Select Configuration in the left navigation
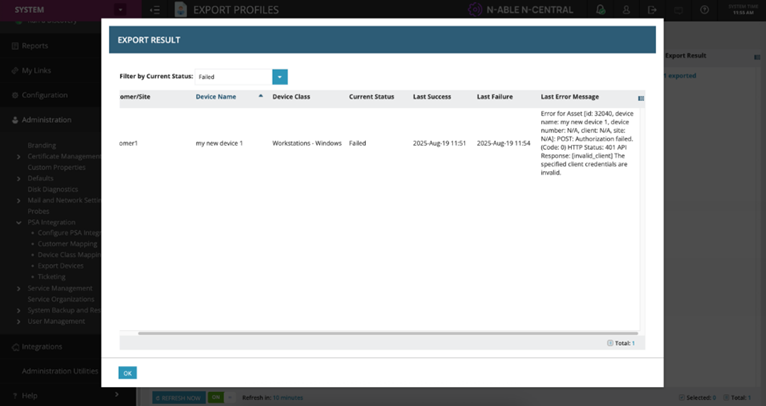766x406 pixels. click(45, 95)
